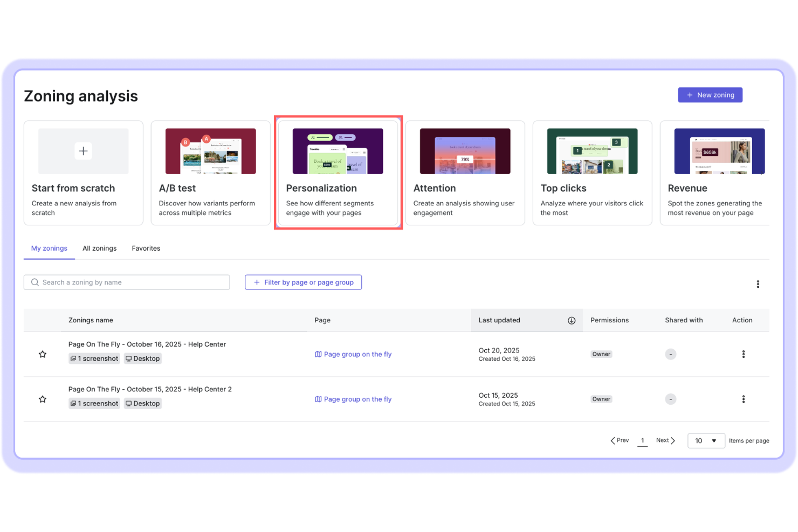The height and width of the screenshot is (532, 798).
Task: Pick the Revenue template thumbnail
Action: coord(719,151)
